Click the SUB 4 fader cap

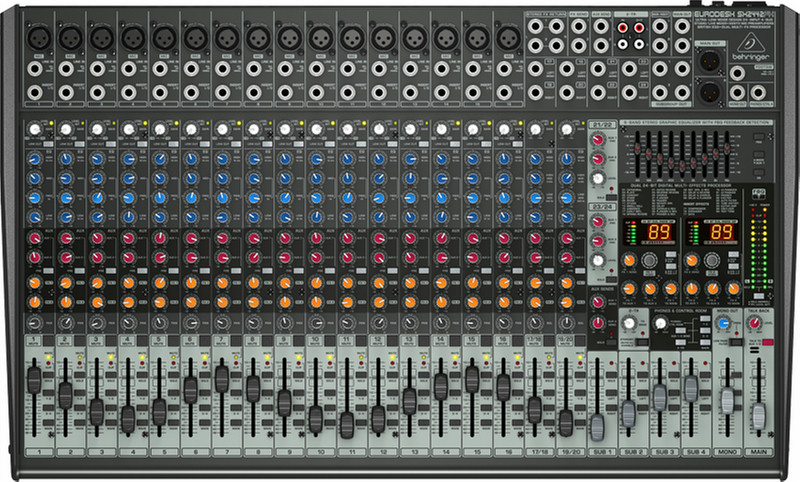click(691, 389)
